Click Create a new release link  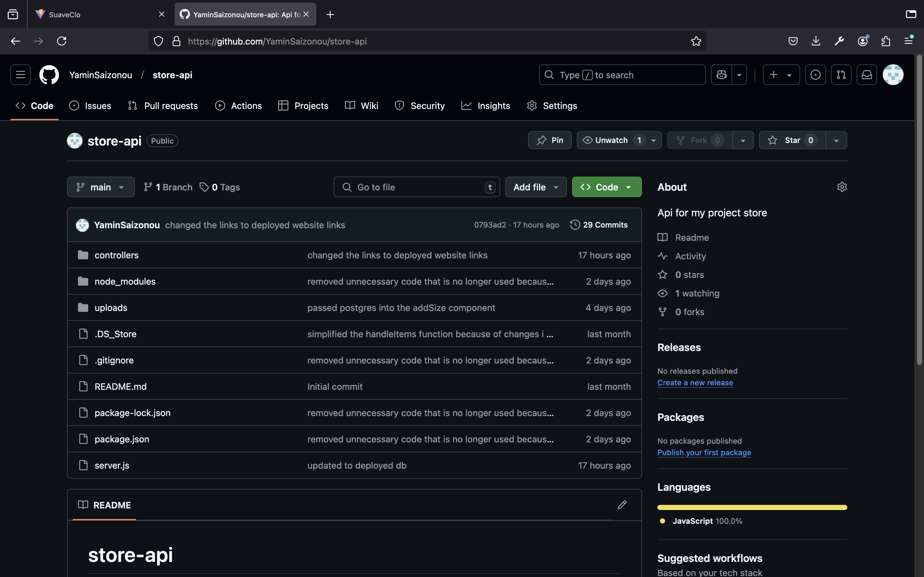click(x=695, y=383)
